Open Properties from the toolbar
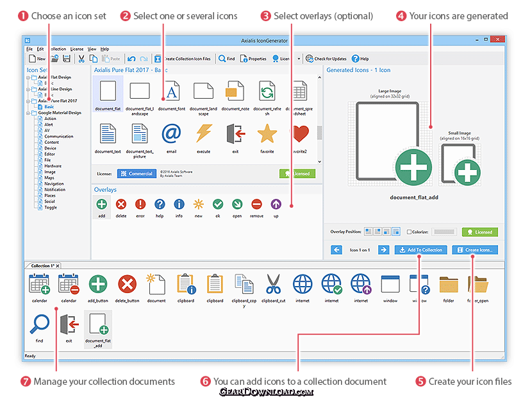 253,59
